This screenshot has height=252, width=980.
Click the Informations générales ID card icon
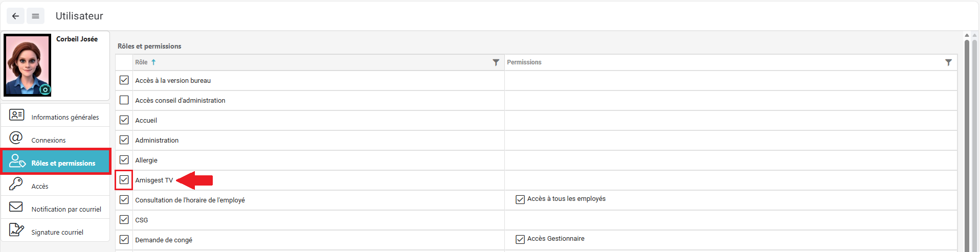coord(16,115)
